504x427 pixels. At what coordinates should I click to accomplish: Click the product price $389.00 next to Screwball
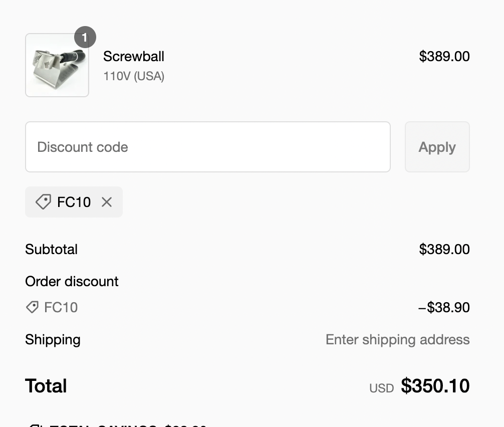[444, 56]
